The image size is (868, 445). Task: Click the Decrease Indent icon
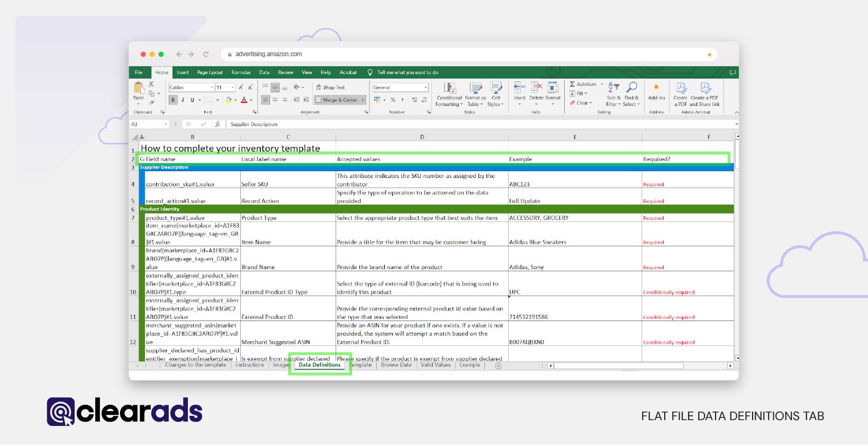point(296,100)
